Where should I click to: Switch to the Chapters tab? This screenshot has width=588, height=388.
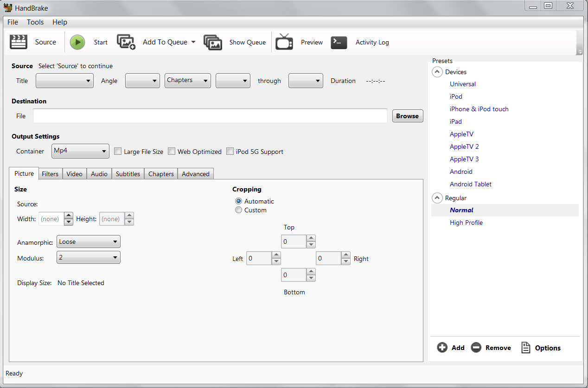[161, 174]
